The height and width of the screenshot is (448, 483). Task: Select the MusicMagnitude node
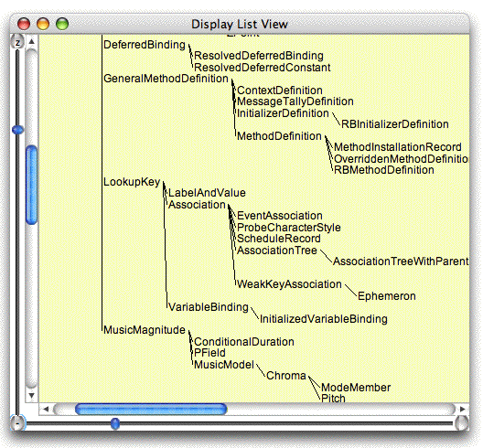145,330
